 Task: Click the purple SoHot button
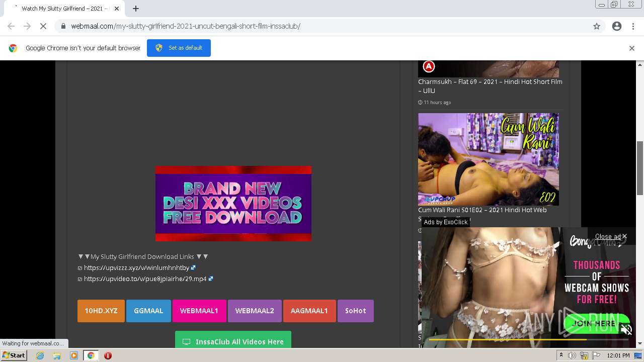click(356, 311)
